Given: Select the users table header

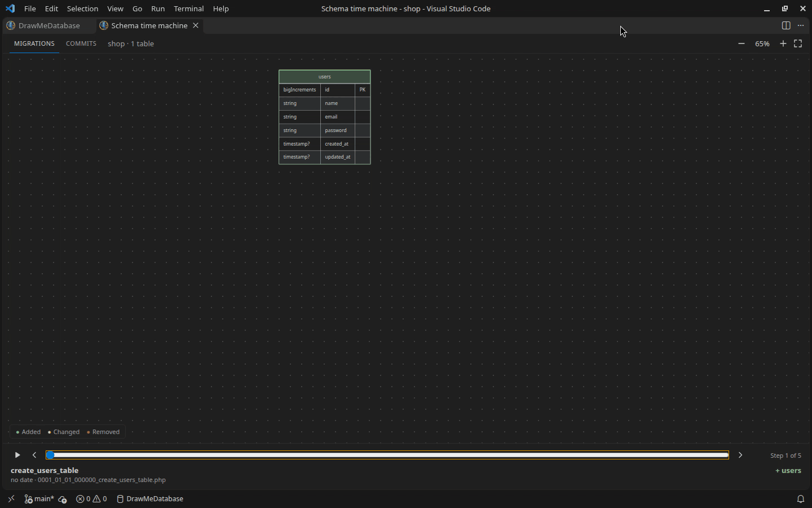Looking at the screenshot, I should [325, 77].
